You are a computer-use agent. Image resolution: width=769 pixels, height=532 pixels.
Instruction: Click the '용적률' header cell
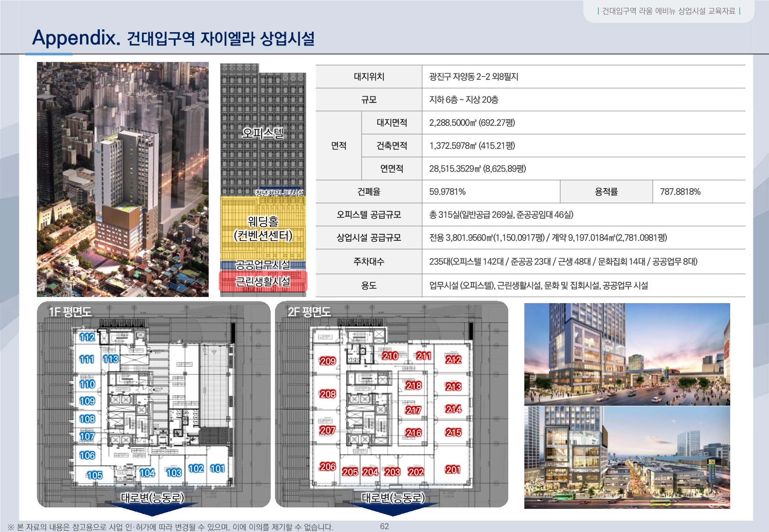tap(606, 192)
